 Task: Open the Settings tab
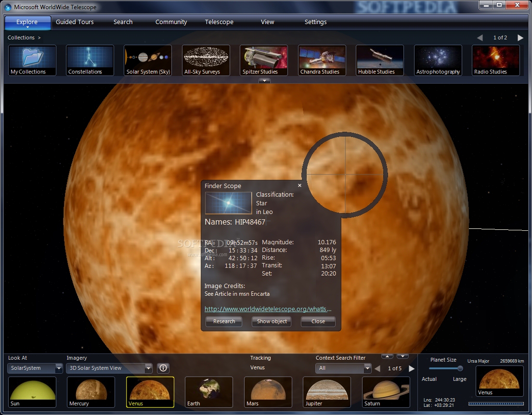point(315,22)
